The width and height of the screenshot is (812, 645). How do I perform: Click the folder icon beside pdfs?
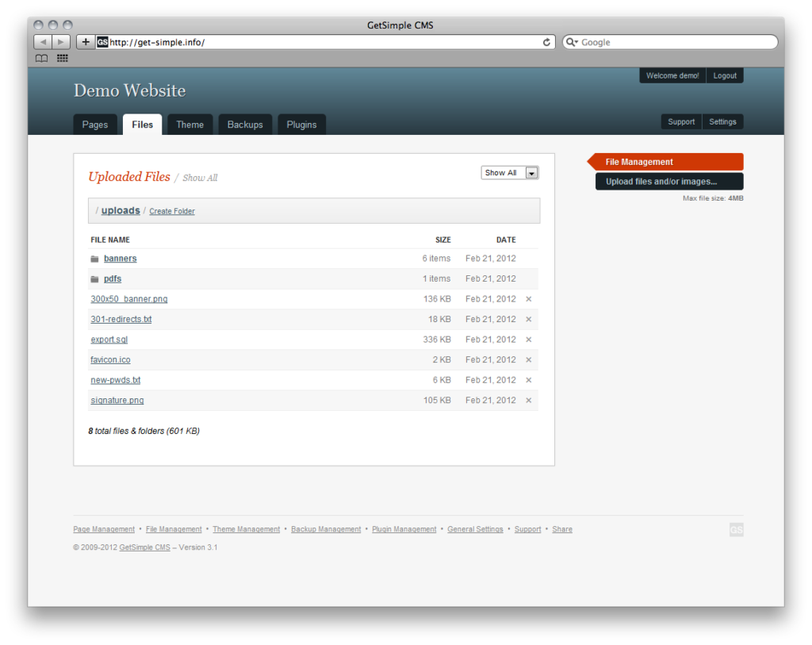(95, 278)
